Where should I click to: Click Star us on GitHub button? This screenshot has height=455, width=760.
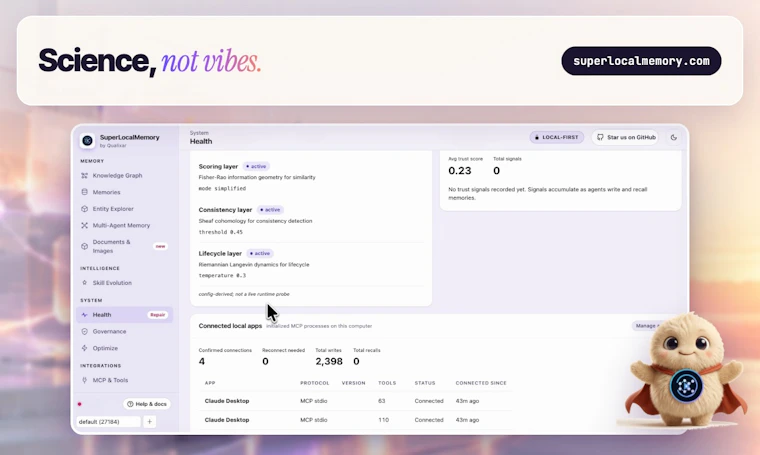pyautogui.click(x=625, y=137)
